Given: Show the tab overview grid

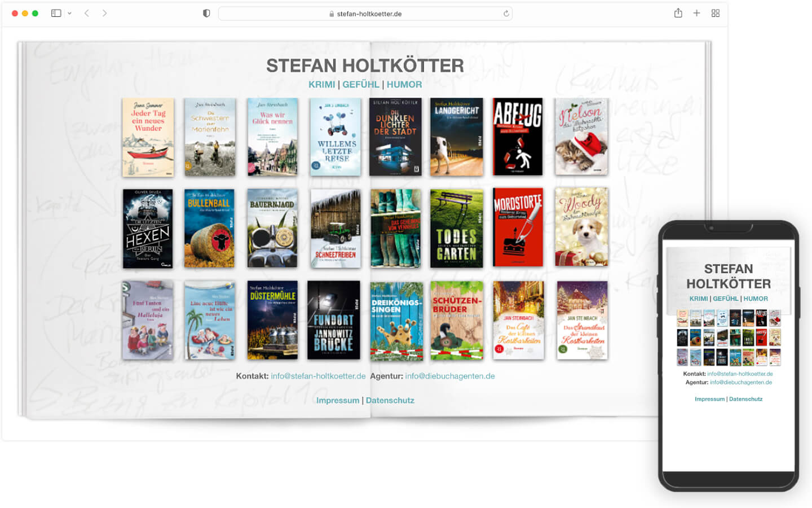Looking at the screenshot, I should [x=716, y=13].
